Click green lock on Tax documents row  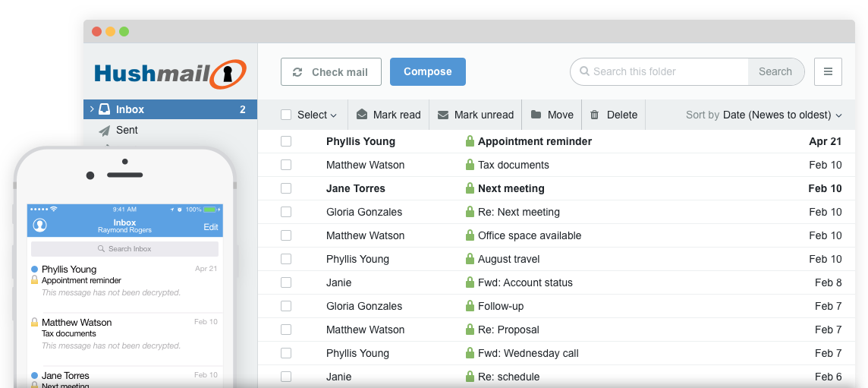tap(470, 165)
